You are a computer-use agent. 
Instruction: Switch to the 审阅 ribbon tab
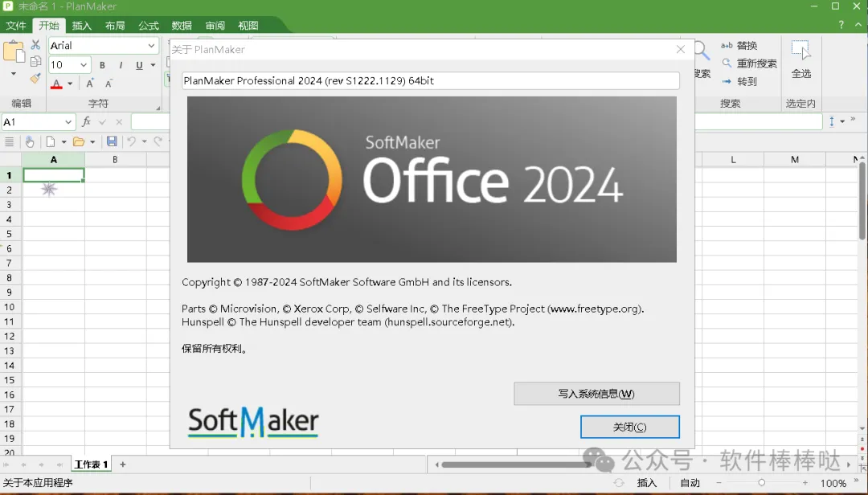pos(215,26)
